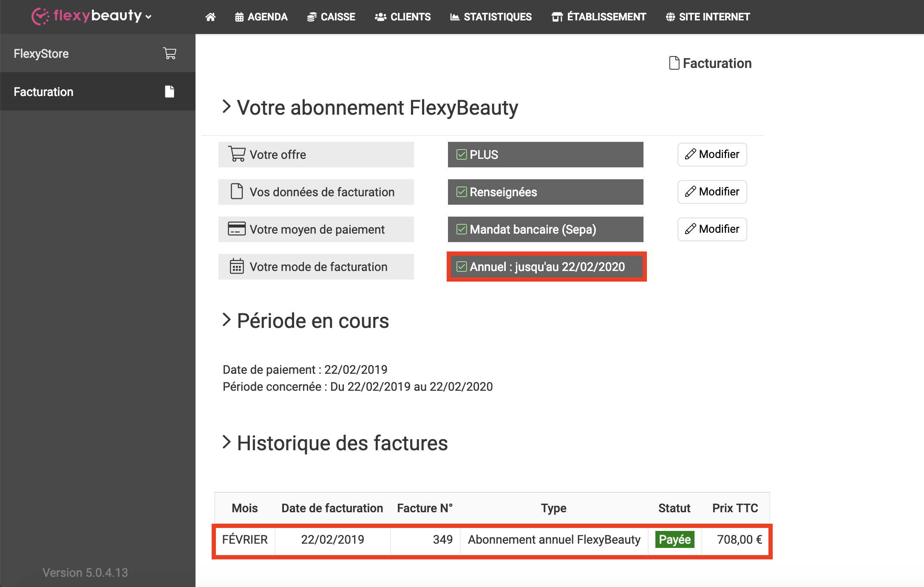Viewport: 924px width, 587px height.
Task: Click the flexybeauty clock logo icon
Action: tap(40, 17)
